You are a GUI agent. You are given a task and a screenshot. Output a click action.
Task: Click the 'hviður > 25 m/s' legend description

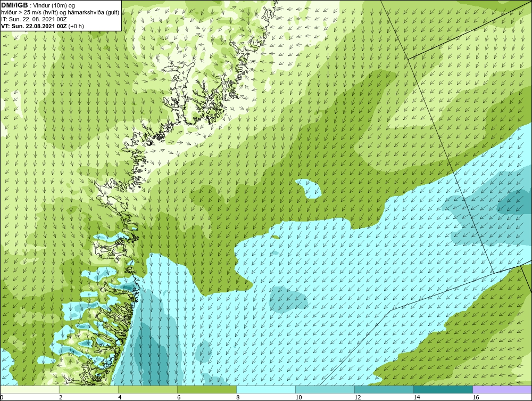point(60,12)
